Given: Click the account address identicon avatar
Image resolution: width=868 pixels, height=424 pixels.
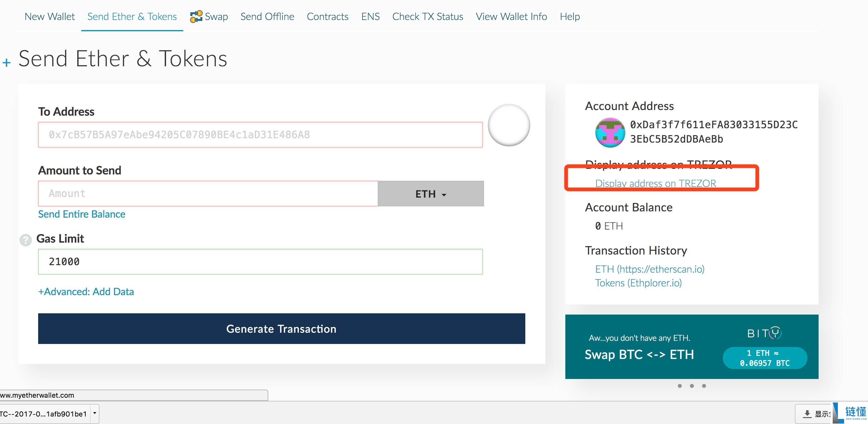Looking at the screenshot, I should (x=610, y=133).
